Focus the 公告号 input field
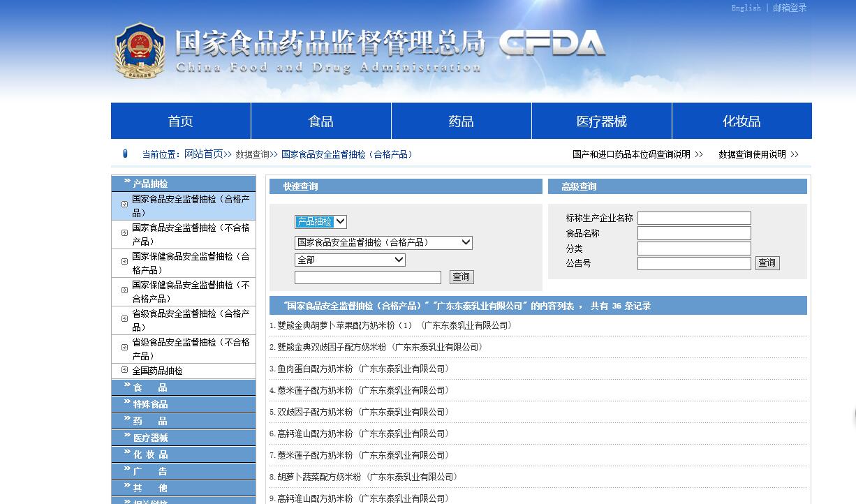Image resolution: width=856 pixels, height=504 pixels. coord(694,263)
